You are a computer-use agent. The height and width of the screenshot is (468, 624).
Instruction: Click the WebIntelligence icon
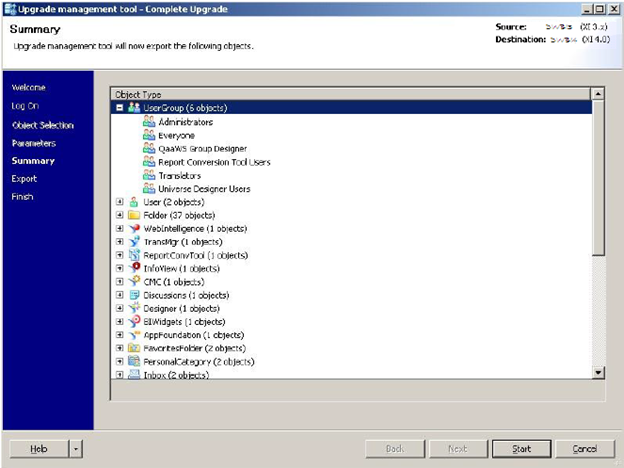[x=134, y=229]
